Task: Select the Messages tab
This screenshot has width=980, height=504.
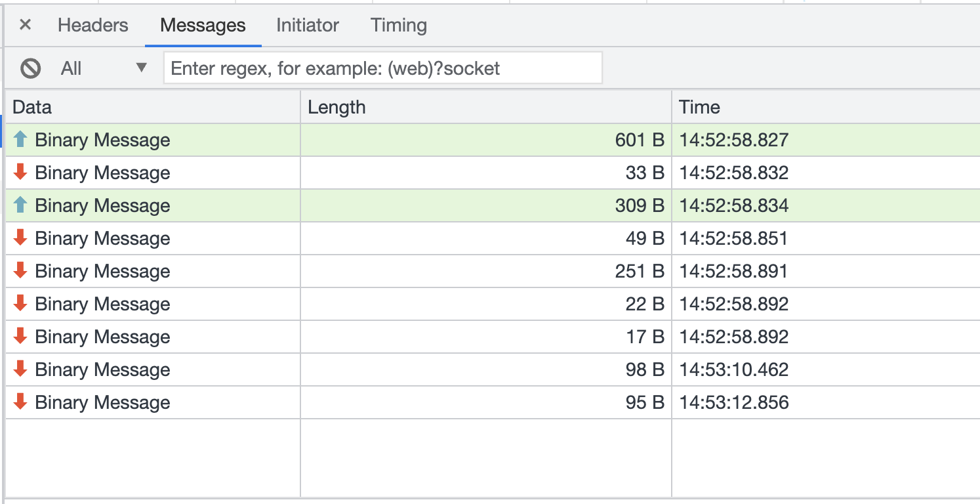Action: tap(203, 26)
